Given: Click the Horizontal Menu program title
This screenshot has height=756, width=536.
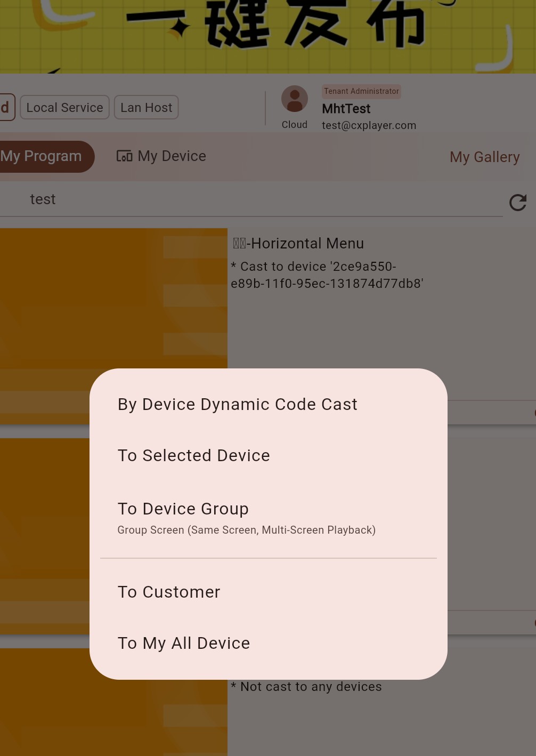Looking at the screenshot, I should tap(298, 243).
